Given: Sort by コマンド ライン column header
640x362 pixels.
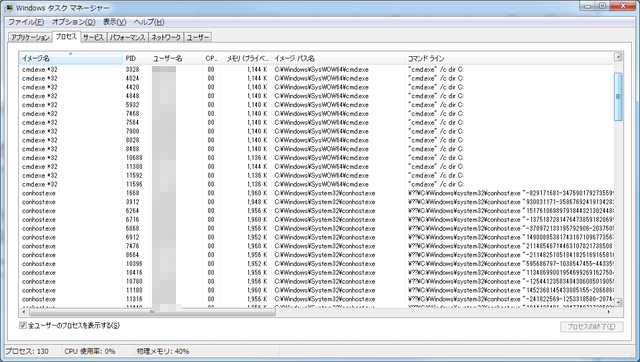Looking at the screenshot, I should (x=509, y=58).
